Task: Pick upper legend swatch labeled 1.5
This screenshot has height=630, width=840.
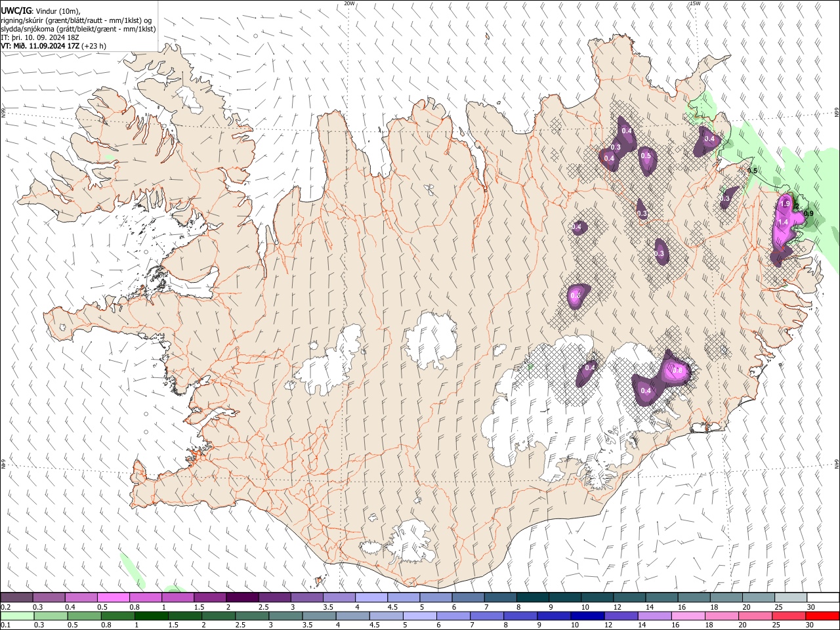Action: coord(209,597)
